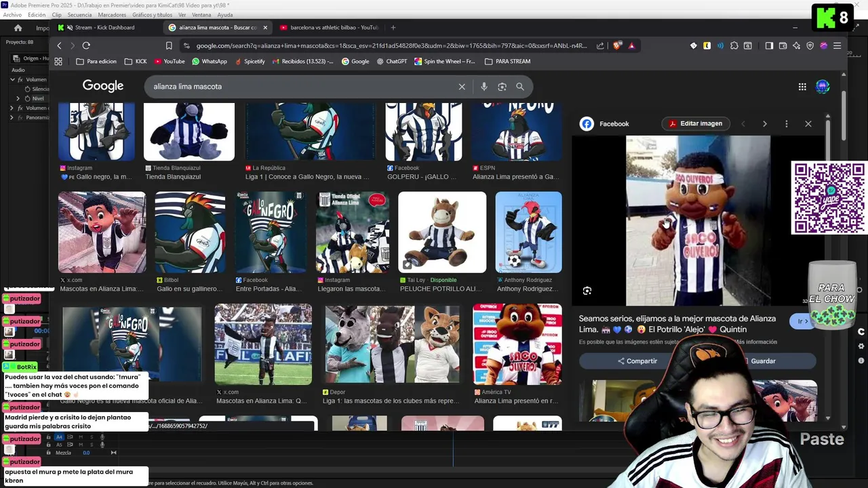Expand the Volumen de canal effect
Screen dimensions: 868x488
pyautogui.click(x=12, y=108)
